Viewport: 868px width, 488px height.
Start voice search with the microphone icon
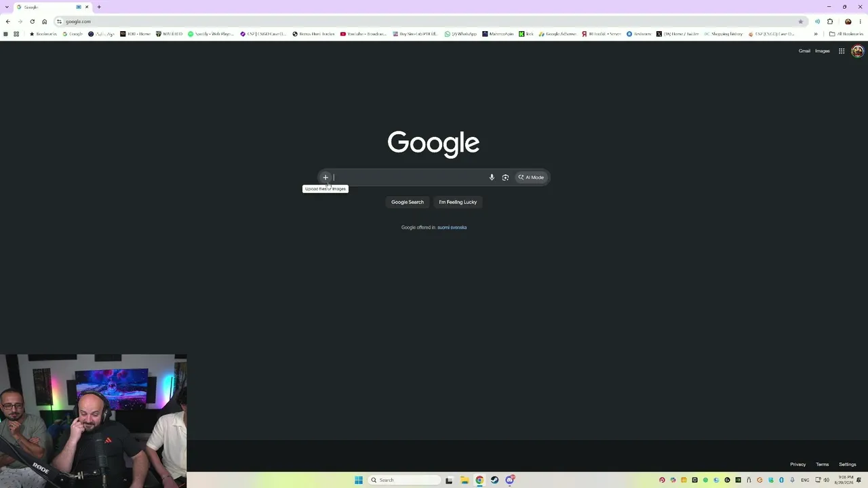(492, 178)
